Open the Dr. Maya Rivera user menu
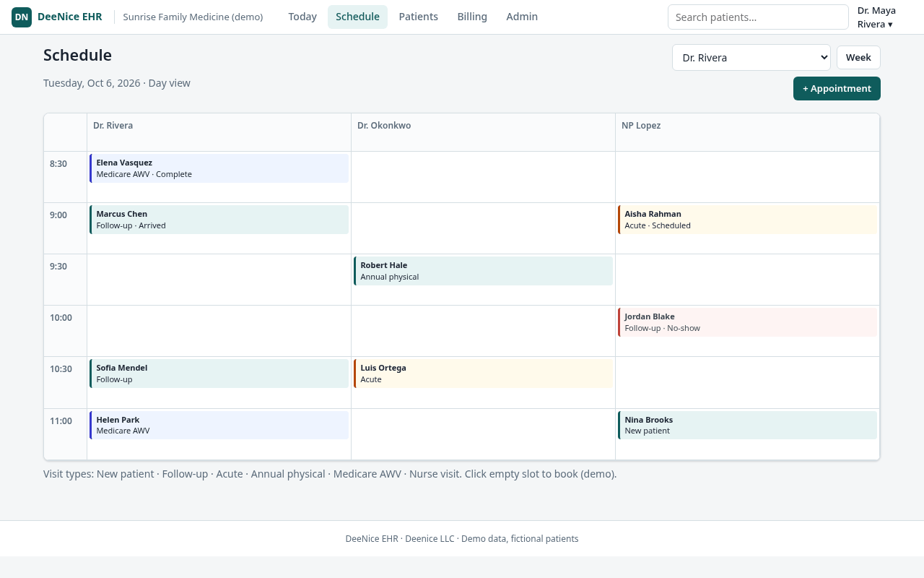924x578 pixels. (x=876, y=17)
